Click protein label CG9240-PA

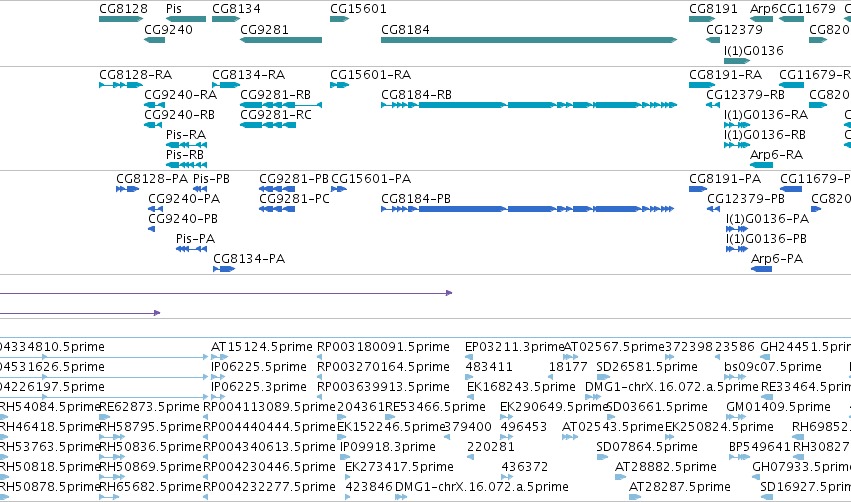(x=184, y=199)
